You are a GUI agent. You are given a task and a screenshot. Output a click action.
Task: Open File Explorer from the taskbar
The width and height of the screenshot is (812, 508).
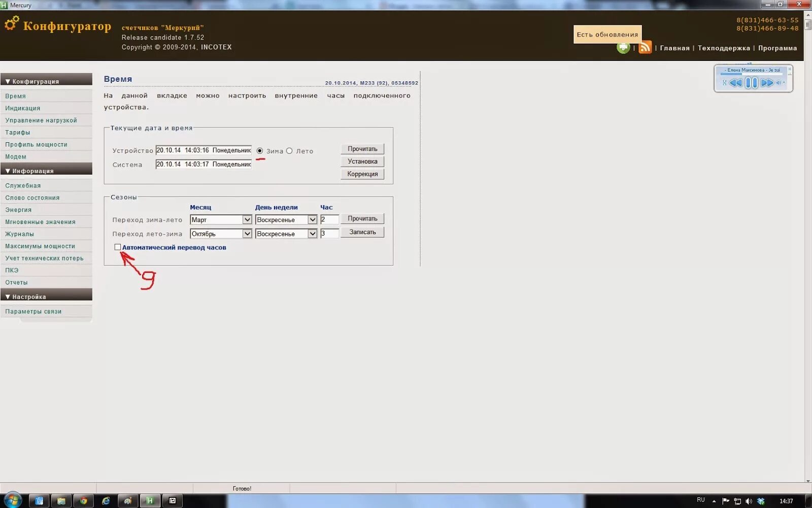coord(61,501)
